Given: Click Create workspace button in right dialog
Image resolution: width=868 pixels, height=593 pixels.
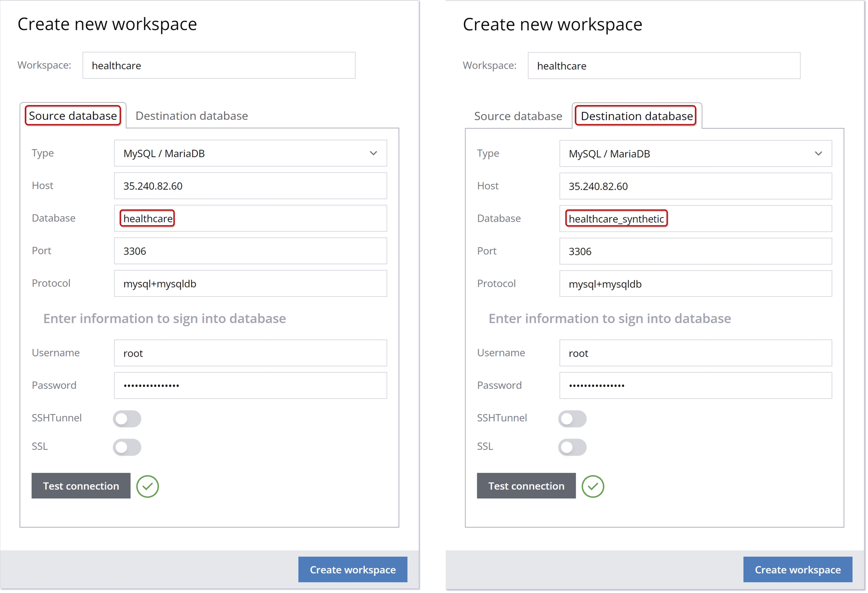Looking at the screenshot, I should tap(798, 569).
